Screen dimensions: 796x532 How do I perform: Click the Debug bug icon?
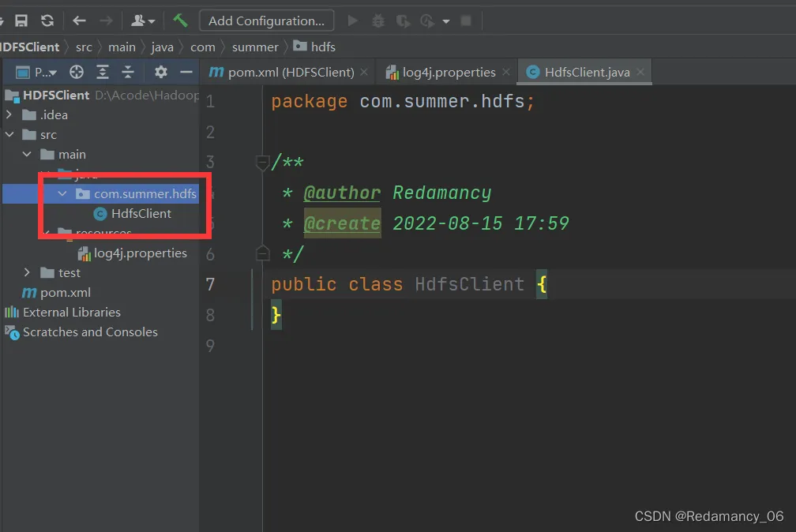click(378, 21)
